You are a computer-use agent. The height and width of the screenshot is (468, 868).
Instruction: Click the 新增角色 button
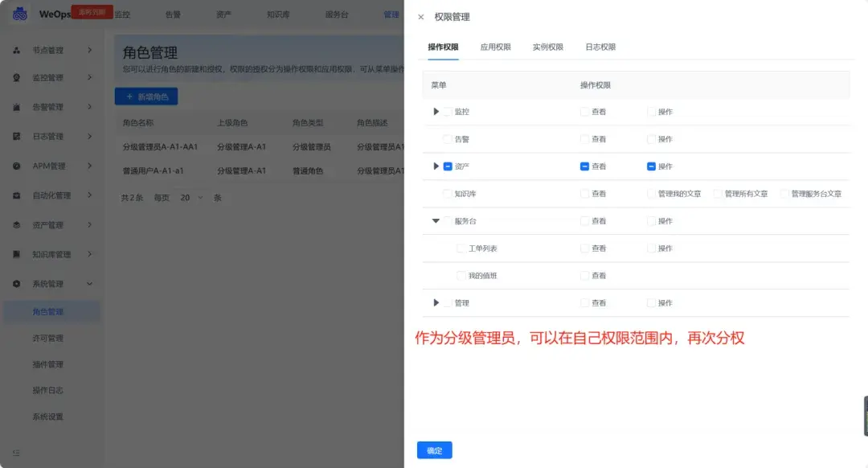pos(146,96)
